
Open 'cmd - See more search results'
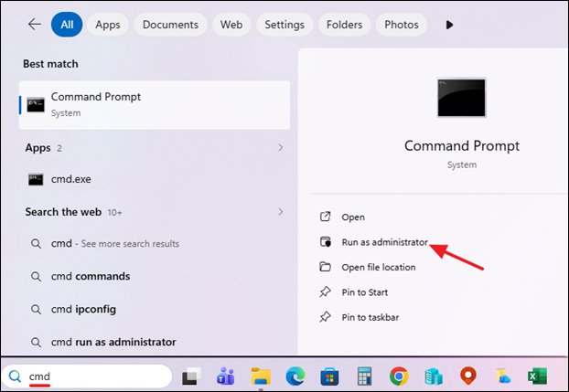[155, 243]
